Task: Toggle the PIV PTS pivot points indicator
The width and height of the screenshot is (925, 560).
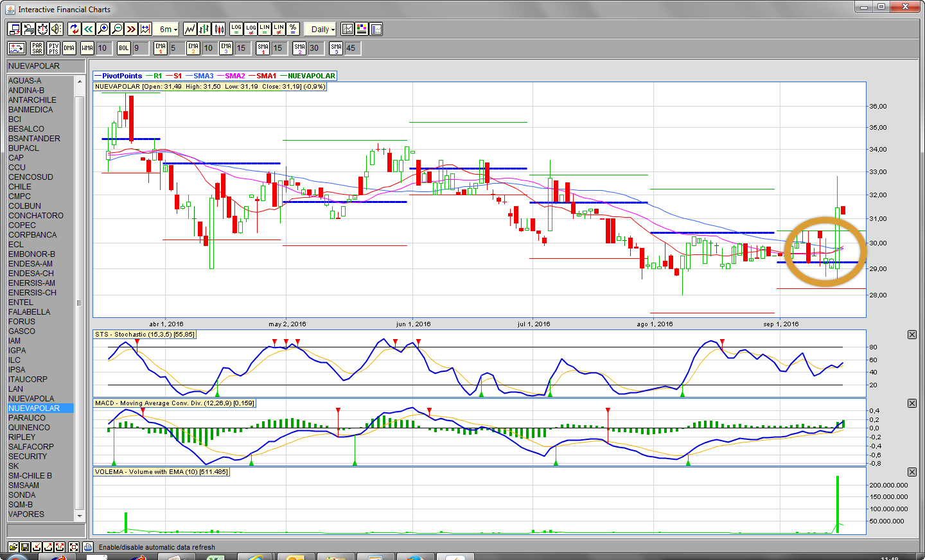Action: click(x=53, y=48)
